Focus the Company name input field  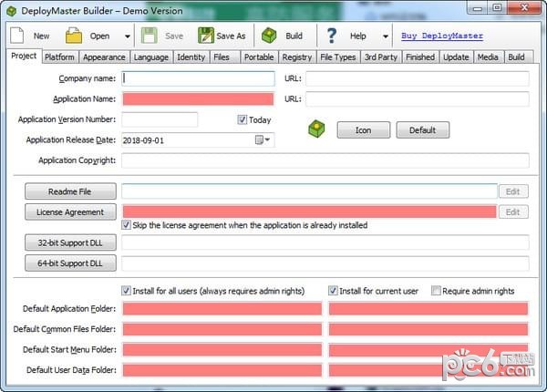tap(198, 78)
